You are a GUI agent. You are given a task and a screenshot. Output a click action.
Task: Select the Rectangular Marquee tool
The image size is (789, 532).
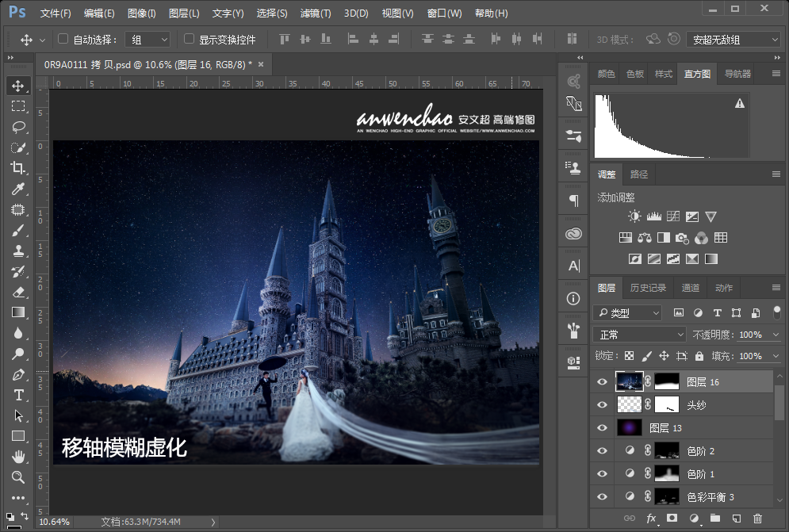[18, 105]
